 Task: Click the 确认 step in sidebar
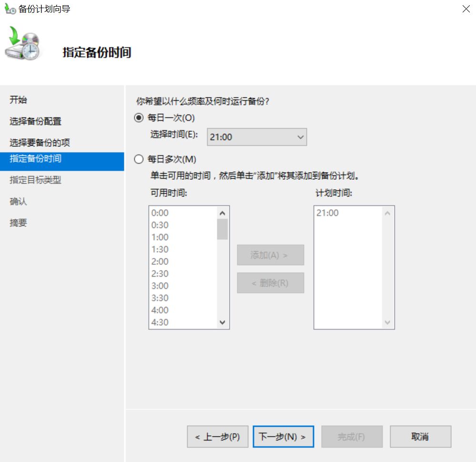(x=18, y=201)
